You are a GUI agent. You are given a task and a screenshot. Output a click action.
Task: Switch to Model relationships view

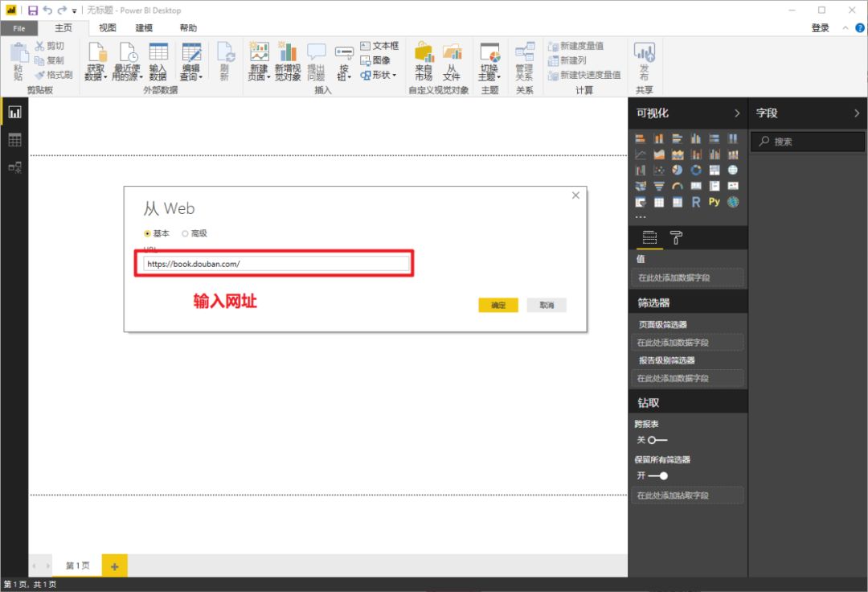coord(14,166)
